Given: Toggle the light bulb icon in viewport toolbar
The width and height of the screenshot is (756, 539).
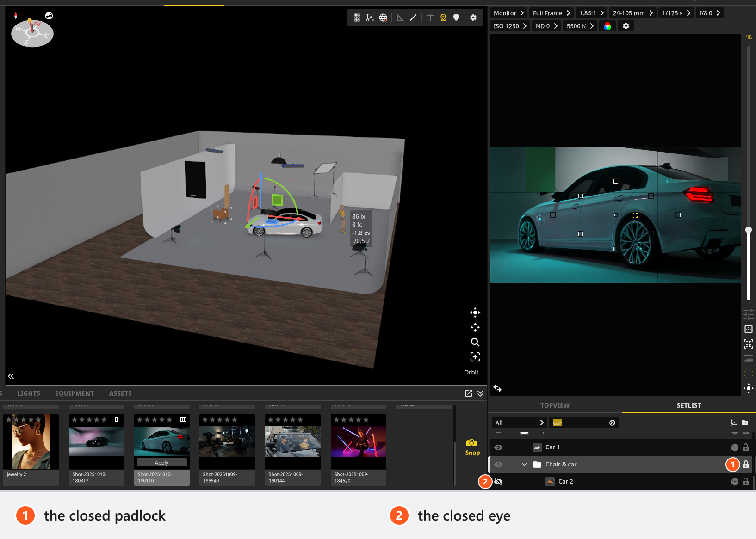Looking at the screenshot, I should (x=456, y=18).
